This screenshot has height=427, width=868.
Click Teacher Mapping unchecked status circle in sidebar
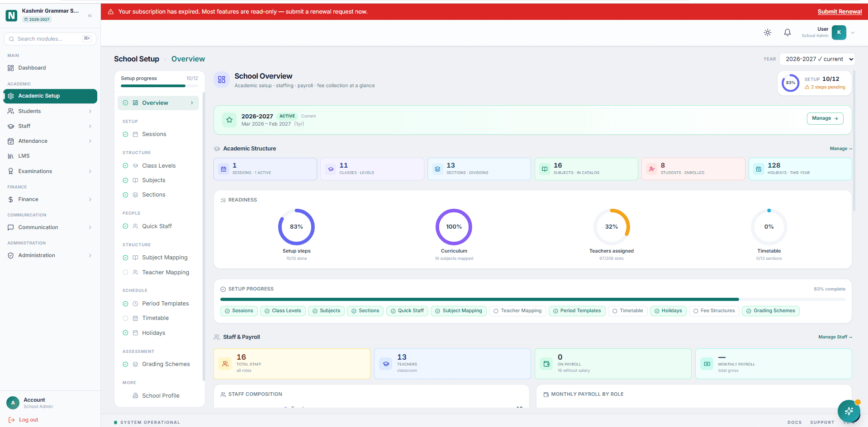click(x=125, y=272)
